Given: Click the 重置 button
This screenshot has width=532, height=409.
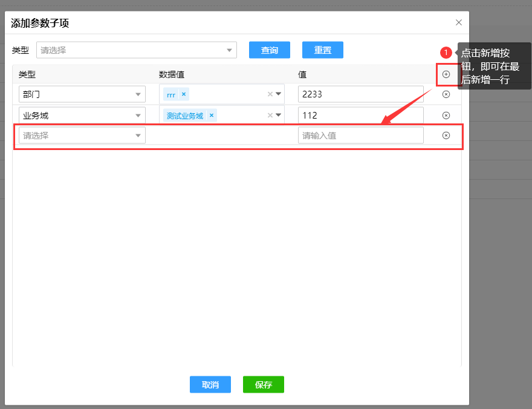Looking at the screenshot, I should (323, 50).
